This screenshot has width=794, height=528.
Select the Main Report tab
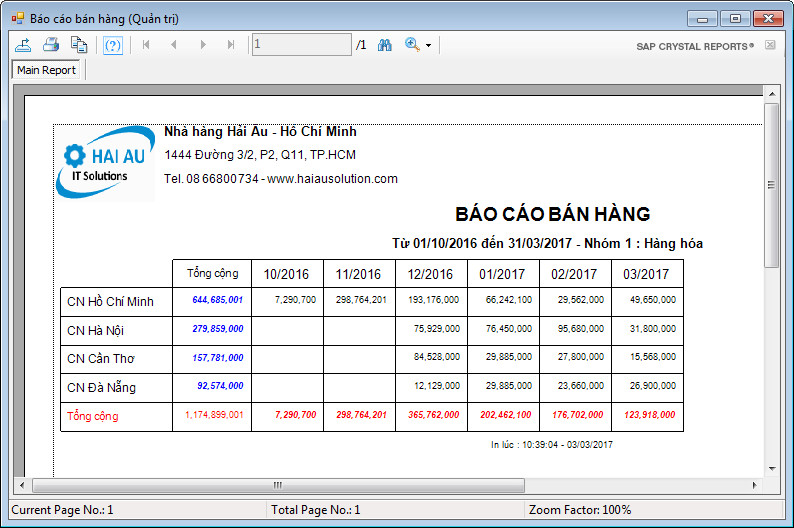tap(47, 70)
